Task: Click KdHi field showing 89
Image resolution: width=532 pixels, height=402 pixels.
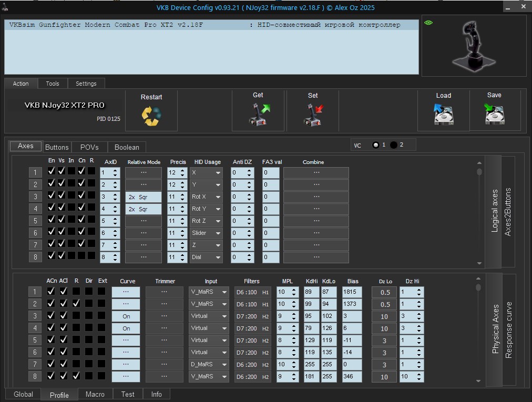Action: click(x=311, y=292)
